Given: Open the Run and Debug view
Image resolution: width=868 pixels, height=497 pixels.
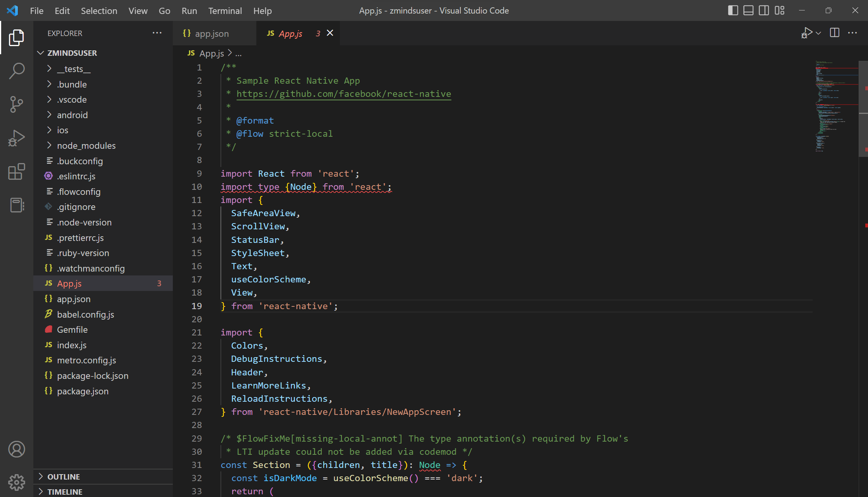Looking at the screenshot, I should [16, 138].
